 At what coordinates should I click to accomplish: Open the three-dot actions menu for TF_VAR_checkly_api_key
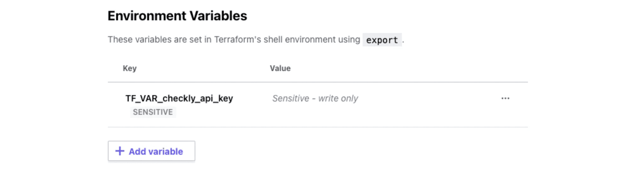pyautogui.click(x=505, y=98)
